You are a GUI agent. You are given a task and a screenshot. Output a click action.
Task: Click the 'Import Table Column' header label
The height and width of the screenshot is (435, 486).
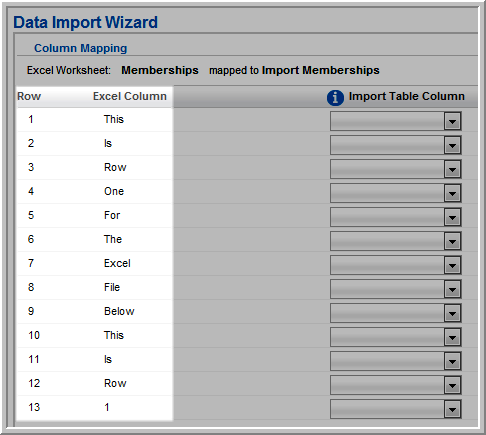pyautogui.click(x=406, y=96)
